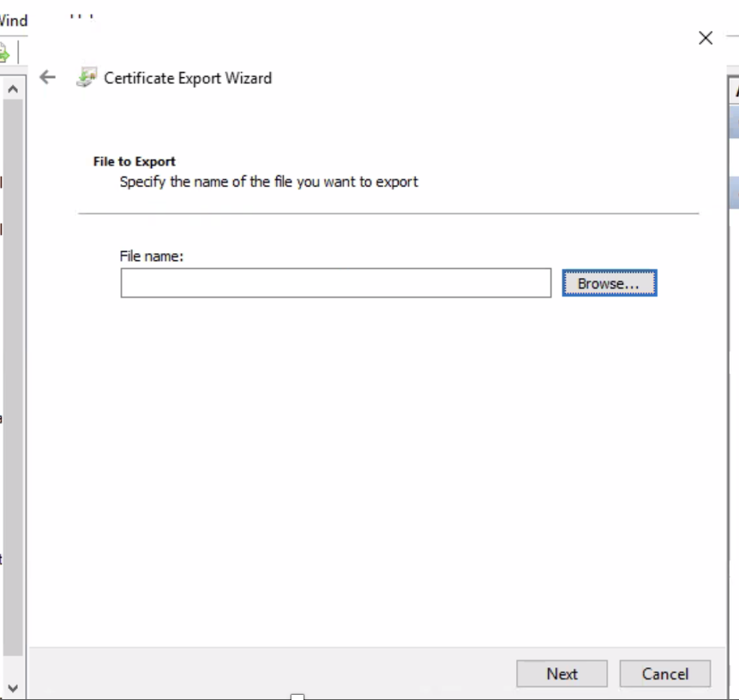
Task: Click the Certificate Export Wizard icon
Action: [x=87, y=78]
